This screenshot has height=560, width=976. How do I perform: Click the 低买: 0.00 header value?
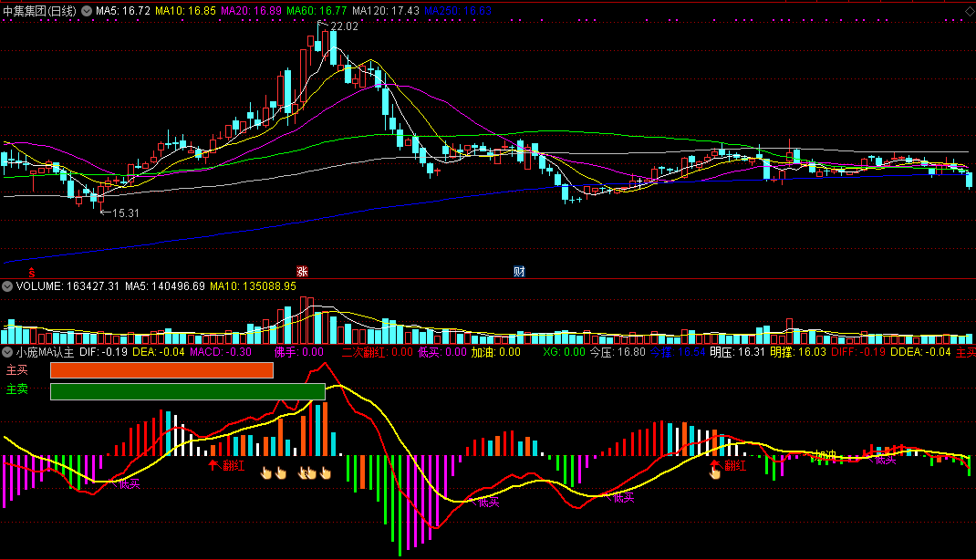click(x=442, y=352)
